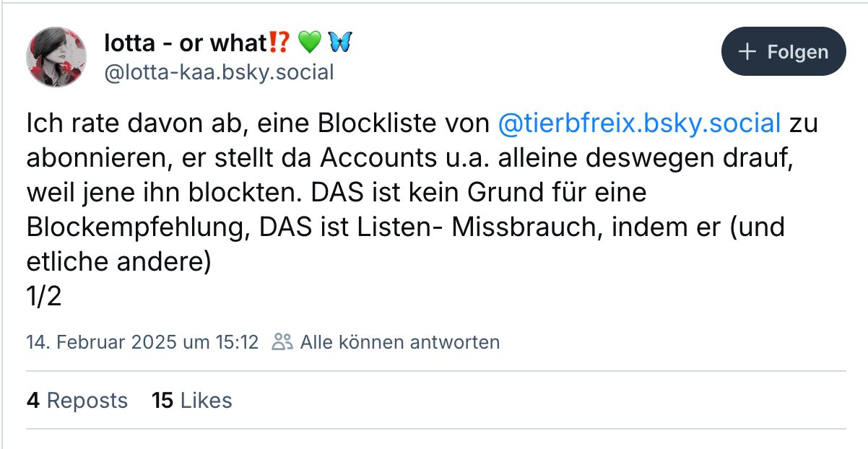The width and height of the screenshot is (868, 449).
Task: Click the blue butterfly emoji in display name
Action: pyautogui.click(x=339, y=43)
